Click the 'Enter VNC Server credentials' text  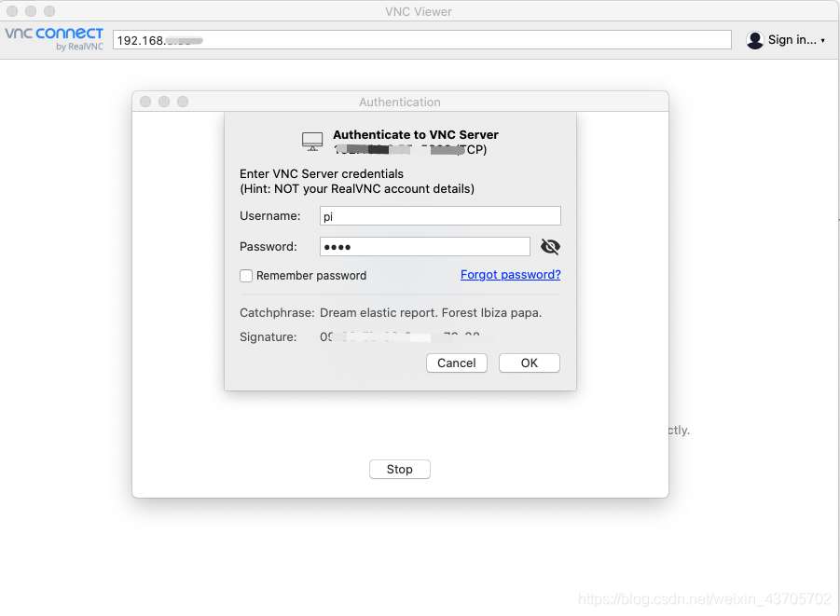tap(322, 174)
